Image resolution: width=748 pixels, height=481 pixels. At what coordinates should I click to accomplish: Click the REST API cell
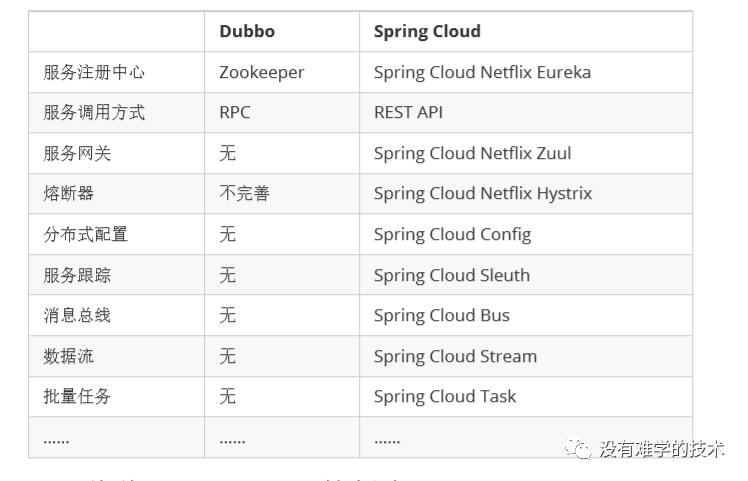tap(408, 112)
